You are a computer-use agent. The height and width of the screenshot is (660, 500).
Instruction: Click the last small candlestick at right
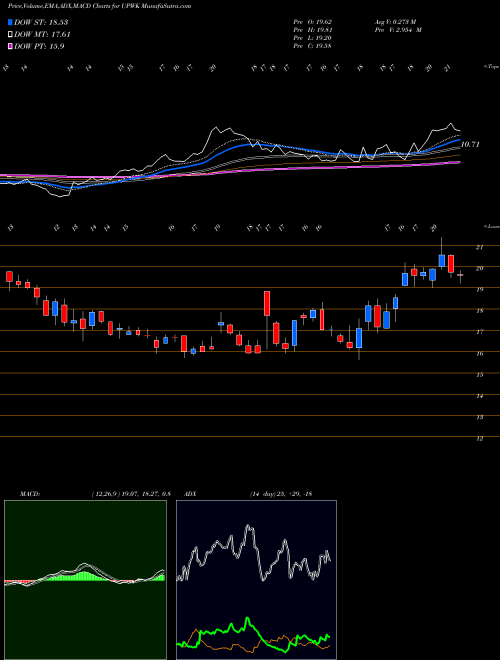(460, 275)
